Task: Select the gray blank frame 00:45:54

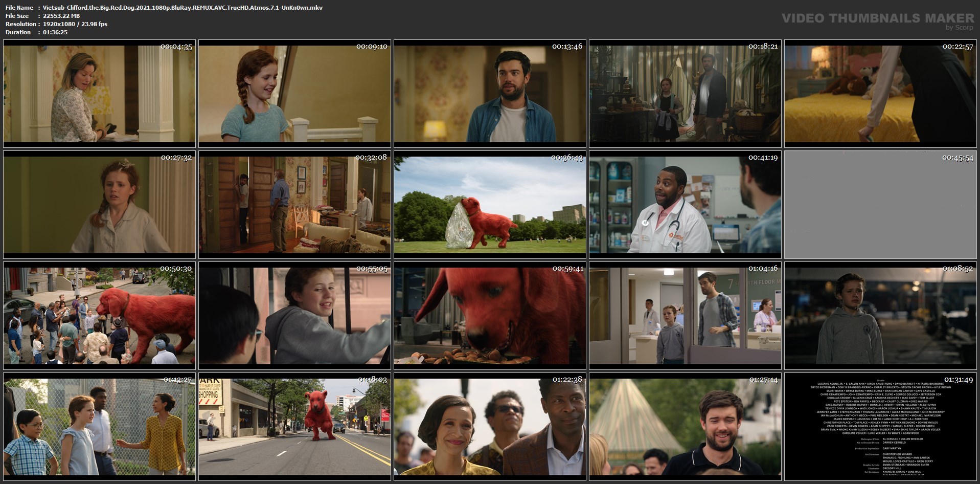Action: 881,205
